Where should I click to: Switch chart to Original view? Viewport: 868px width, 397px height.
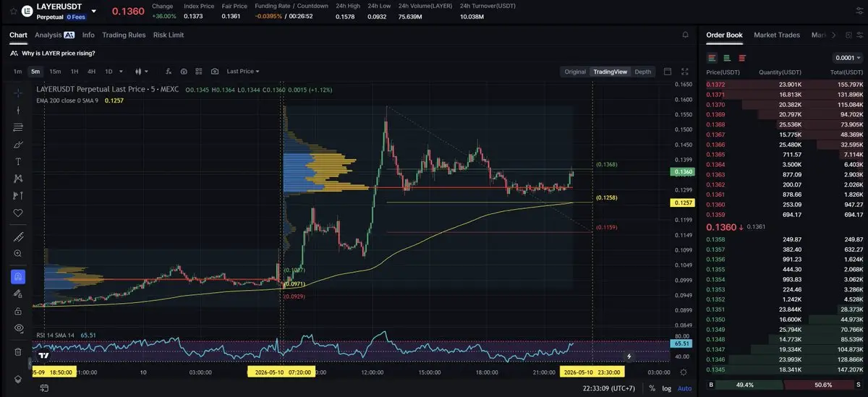tap(575, 72)
